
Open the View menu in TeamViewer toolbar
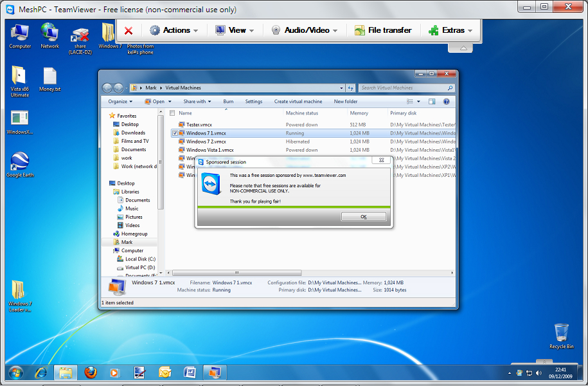(x=235, y=30)
